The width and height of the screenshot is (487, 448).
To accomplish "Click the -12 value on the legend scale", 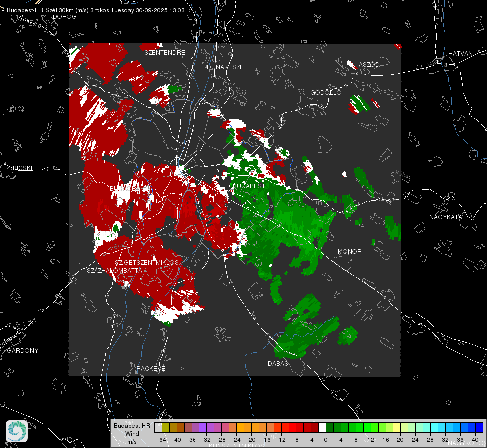I will (281, 440).
